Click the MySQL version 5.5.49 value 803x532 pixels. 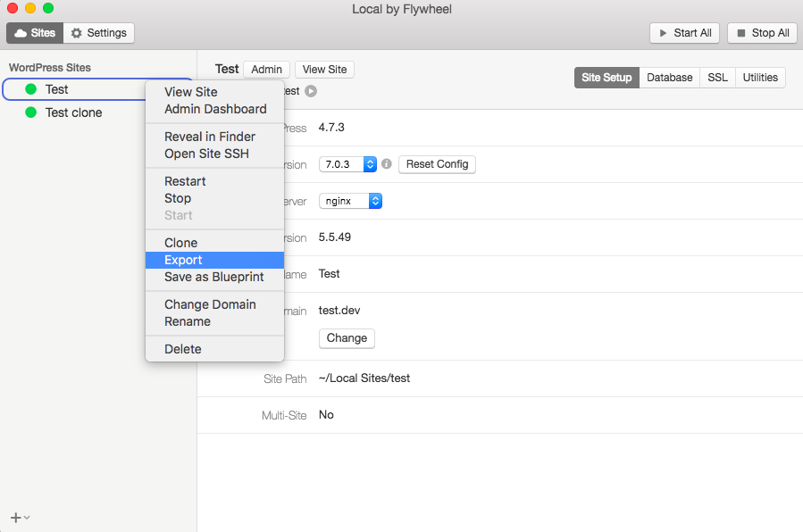point(334,237)
